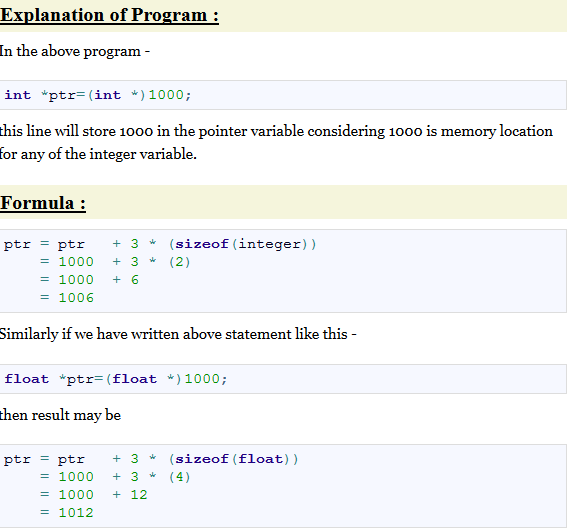Click 'for any of the integer variable' text
582x532 pixels.
pos(98,154)
